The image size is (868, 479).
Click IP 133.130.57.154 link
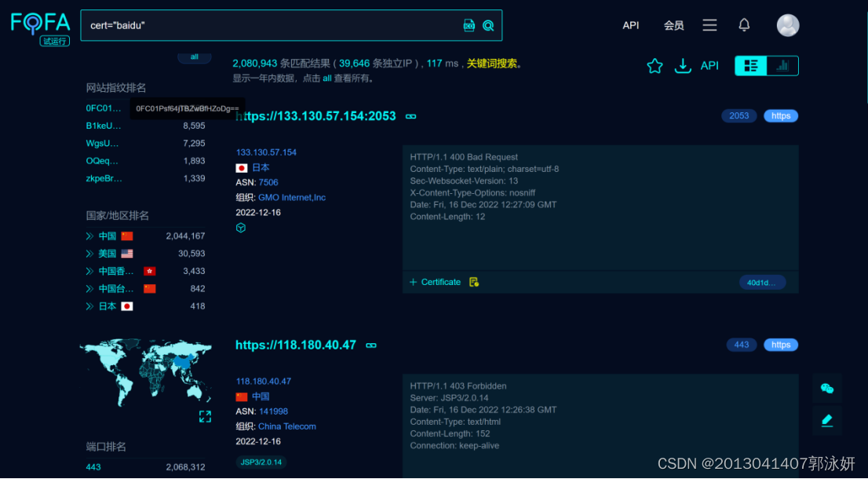266,152
